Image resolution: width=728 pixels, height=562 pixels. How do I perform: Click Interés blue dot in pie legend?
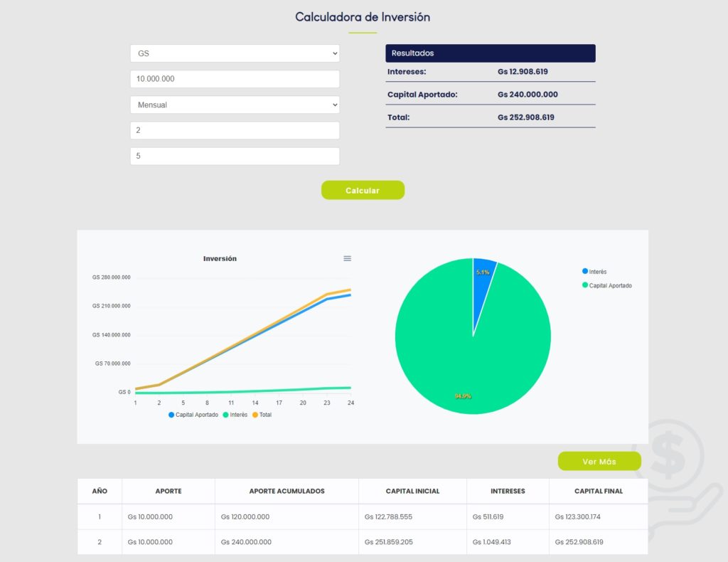[585, 271]
